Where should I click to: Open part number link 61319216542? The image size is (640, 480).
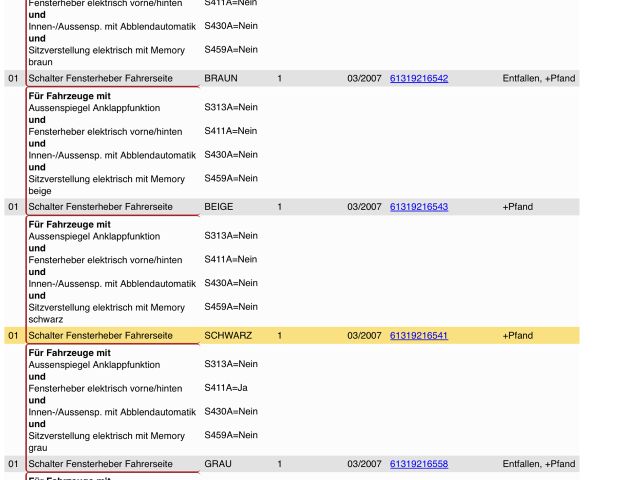(x=418, y=78)
